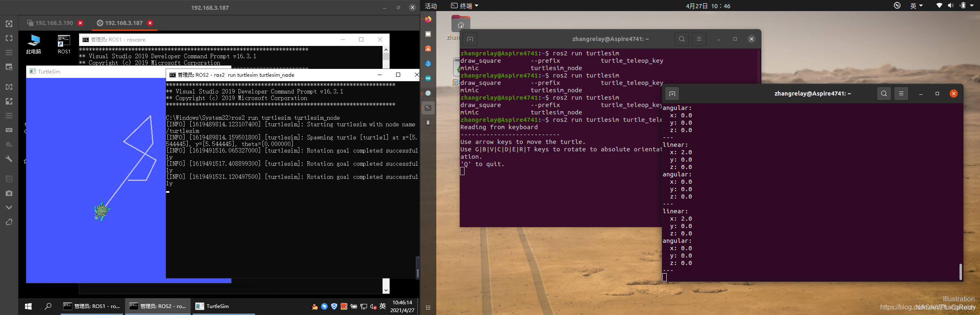Open the wrench tools icon in remote viewer sidebar
This screenshot has height=315, width=980.
tap(9, 159)
